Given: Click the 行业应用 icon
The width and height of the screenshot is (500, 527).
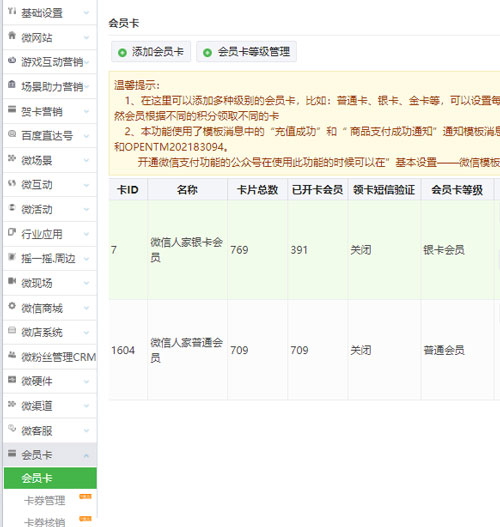Looking at the screenshot, I should point(12,232).
